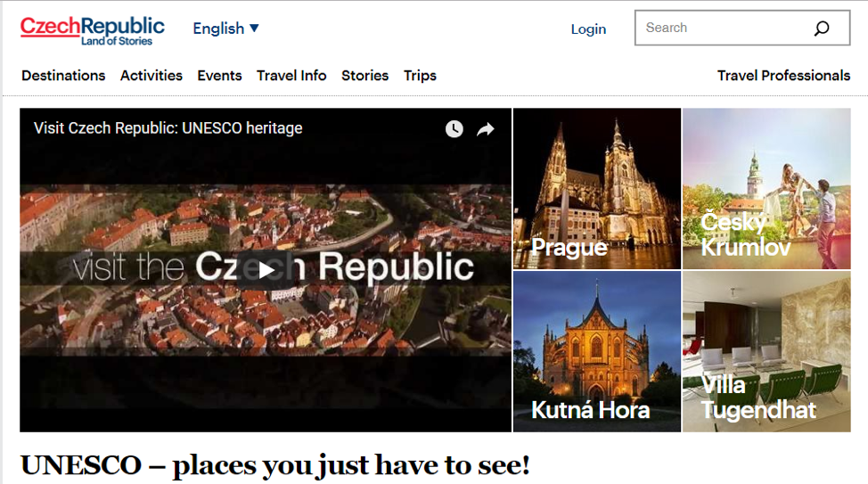Click the Travel Professionals link
Image resolution: width=868 pixels, height=484 pixels.
coord(783,75)
